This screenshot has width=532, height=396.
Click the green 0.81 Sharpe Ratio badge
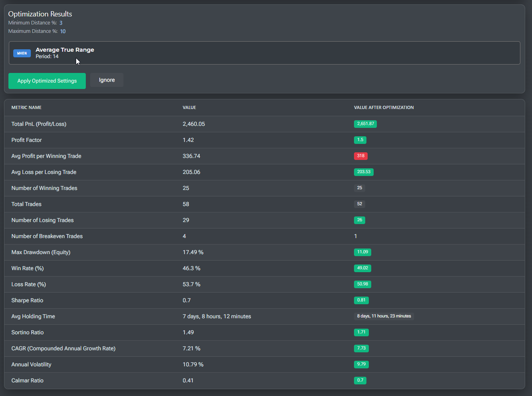click(x=361, y=300)
